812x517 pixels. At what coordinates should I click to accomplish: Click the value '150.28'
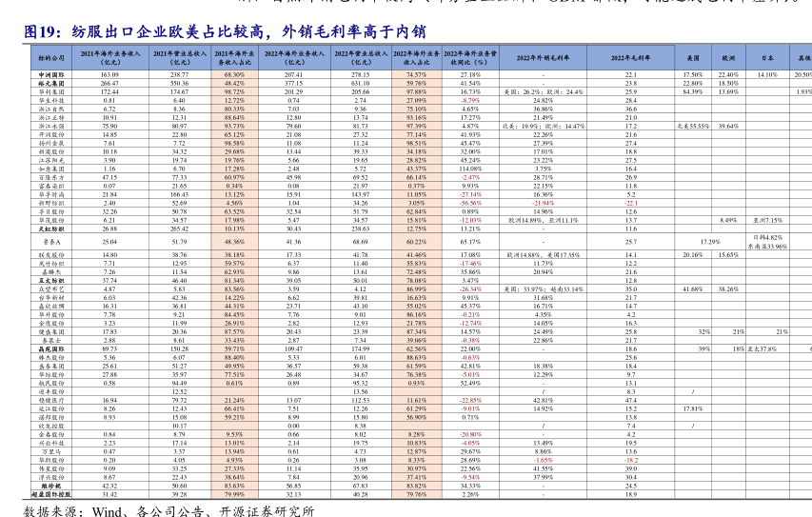point(179,348)
